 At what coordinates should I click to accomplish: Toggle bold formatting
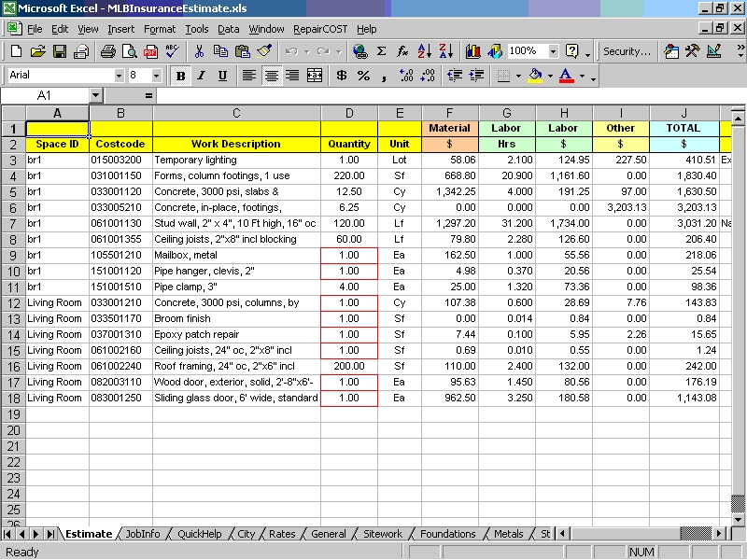pyautogui.click(x=180, y=75)
